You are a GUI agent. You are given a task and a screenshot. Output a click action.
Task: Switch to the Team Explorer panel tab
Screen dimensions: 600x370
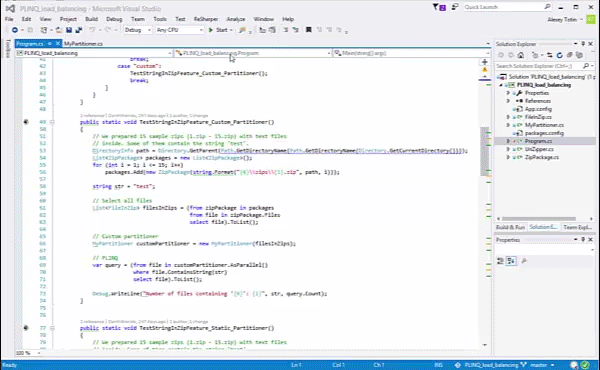point(577,227)
